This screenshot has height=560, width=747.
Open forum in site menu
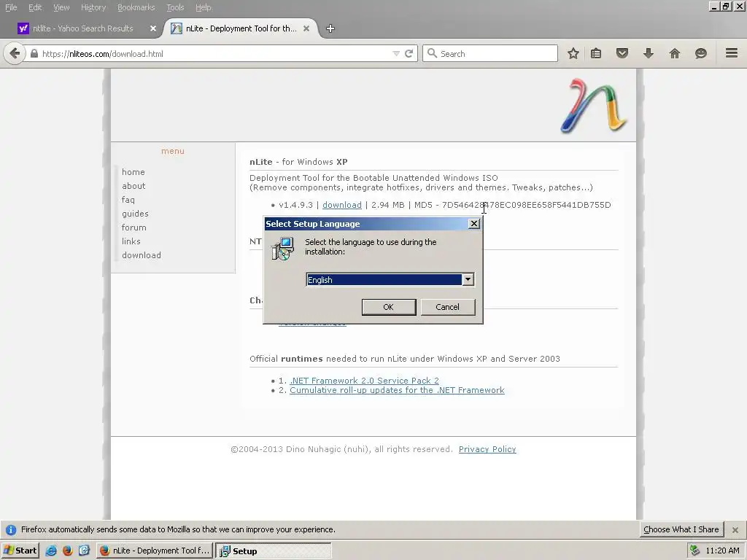[x=134, y=227]
